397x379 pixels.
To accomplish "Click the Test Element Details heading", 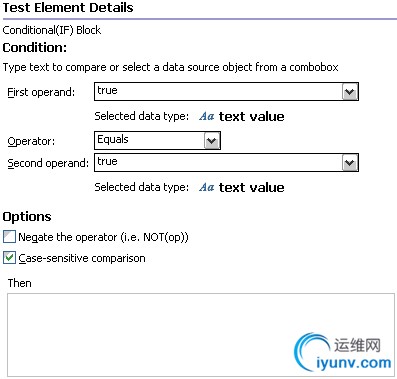I will point(68,7).
